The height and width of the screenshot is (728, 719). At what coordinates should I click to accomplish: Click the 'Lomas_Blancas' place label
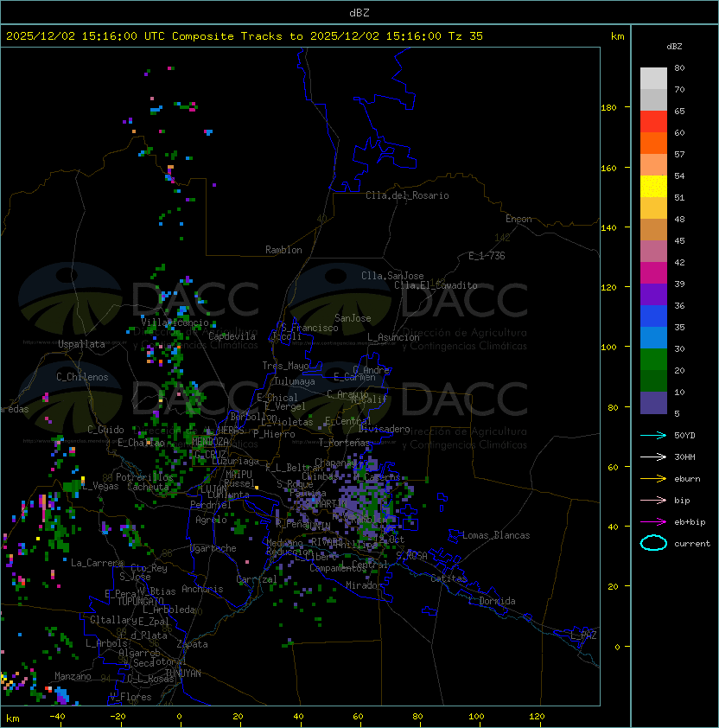pos(496,535)
